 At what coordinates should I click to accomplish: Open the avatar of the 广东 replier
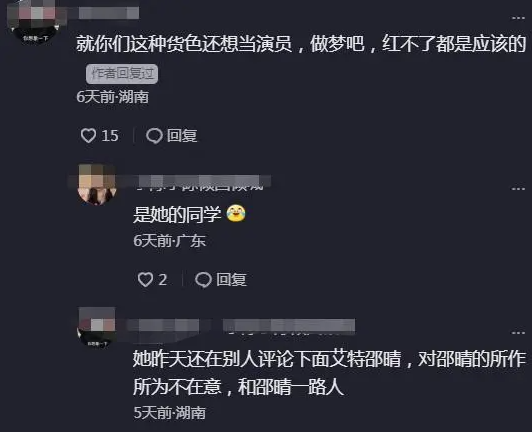click(97, 185)
